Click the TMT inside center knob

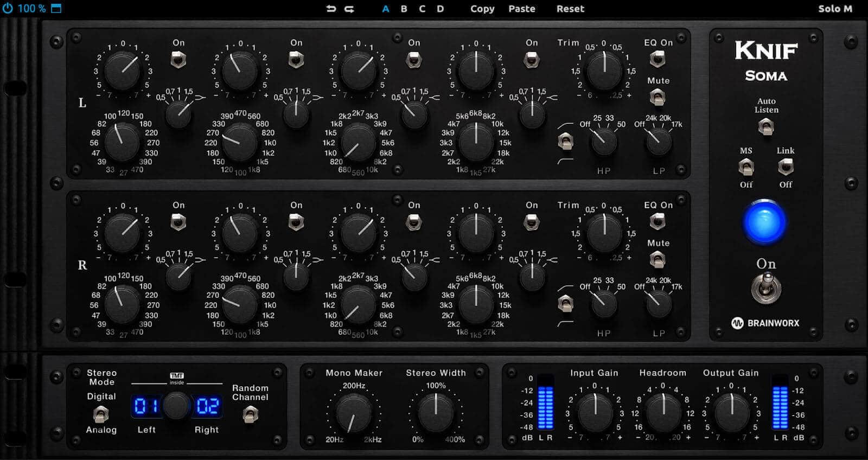177,405
